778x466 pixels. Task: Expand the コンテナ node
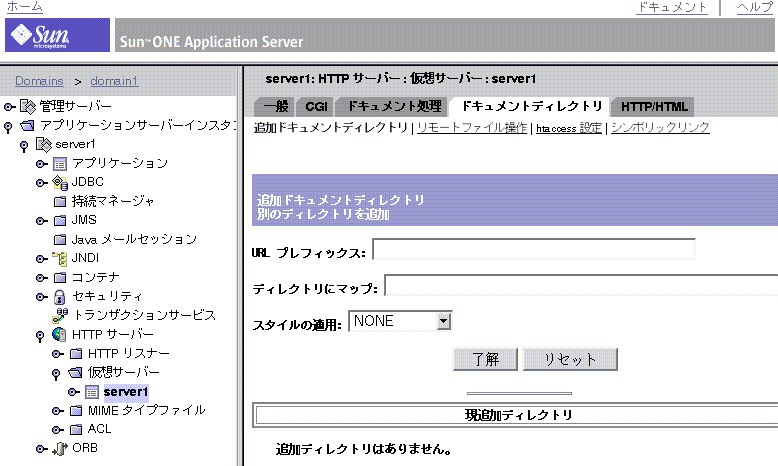(41, 278)
